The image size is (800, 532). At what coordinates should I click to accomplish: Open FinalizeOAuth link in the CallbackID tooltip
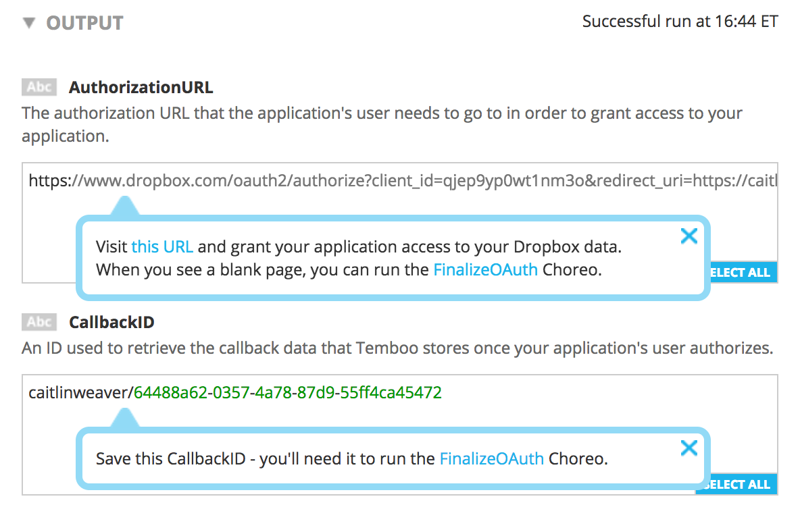[x=491, y=459]
